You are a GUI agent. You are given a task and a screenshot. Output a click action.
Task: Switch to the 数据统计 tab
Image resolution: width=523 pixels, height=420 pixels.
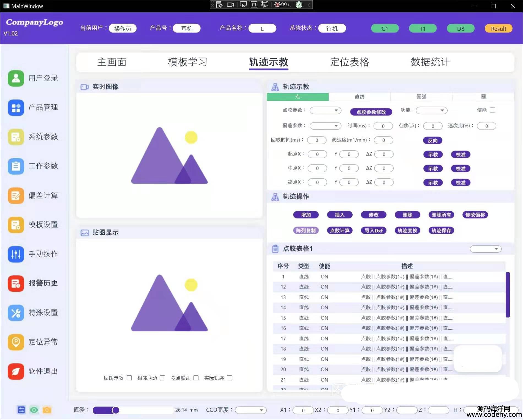point(431,62)
